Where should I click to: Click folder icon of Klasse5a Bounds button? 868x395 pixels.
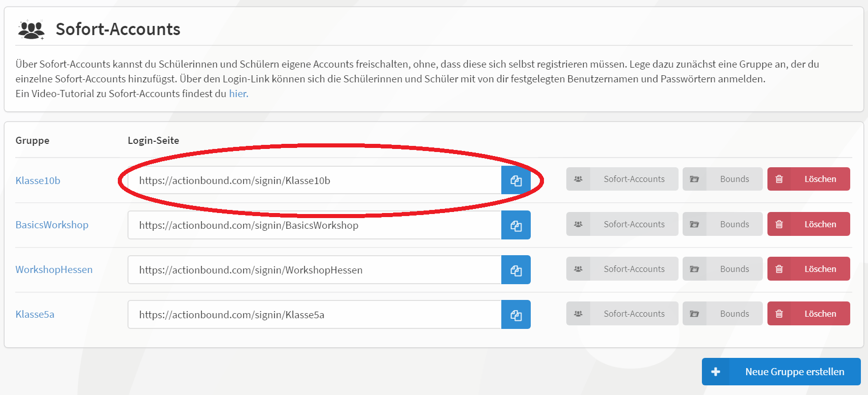[694, 314]
